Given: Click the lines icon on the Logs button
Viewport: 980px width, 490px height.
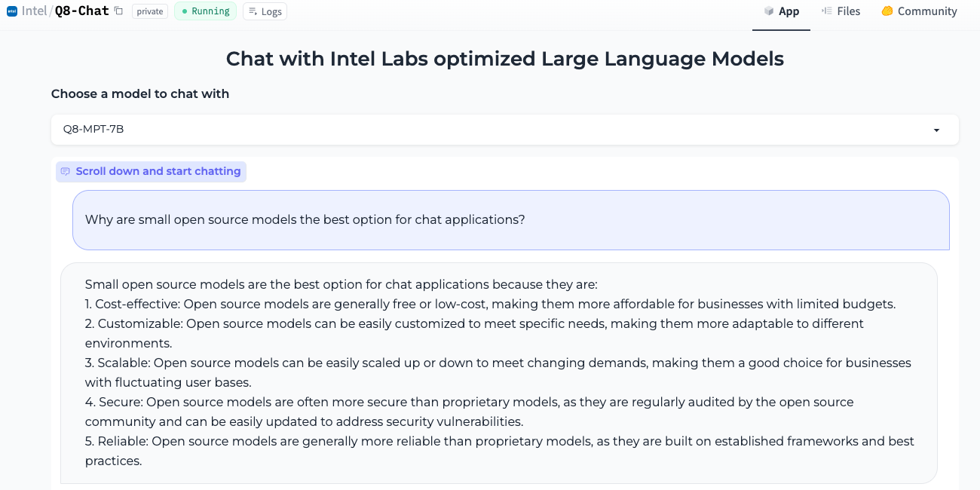Looking at the screenshot, I should point(253,11).
